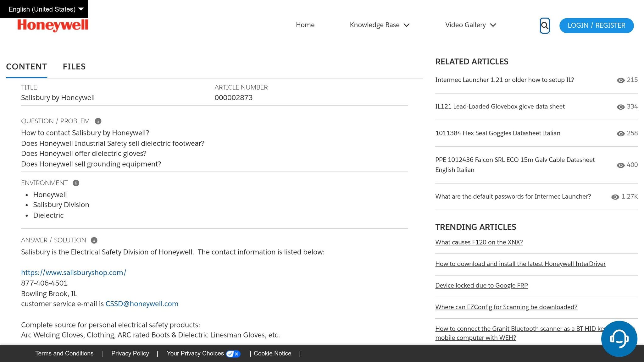This screenshot has width=644, height=362.
Task: Click info icon next to Question / Problem
Action: pyautogui.click(x=98, y=121)
